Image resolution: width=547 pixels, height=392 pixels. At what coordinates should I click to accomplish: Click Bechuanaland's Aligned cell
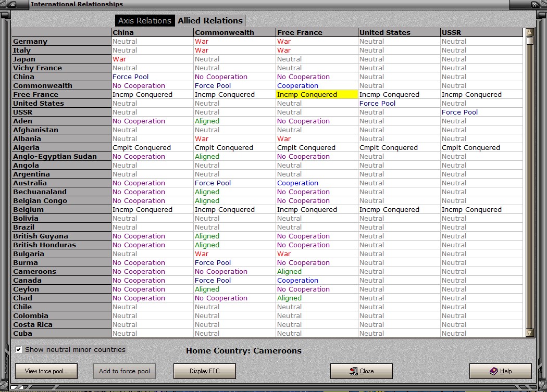coord(234,192)
